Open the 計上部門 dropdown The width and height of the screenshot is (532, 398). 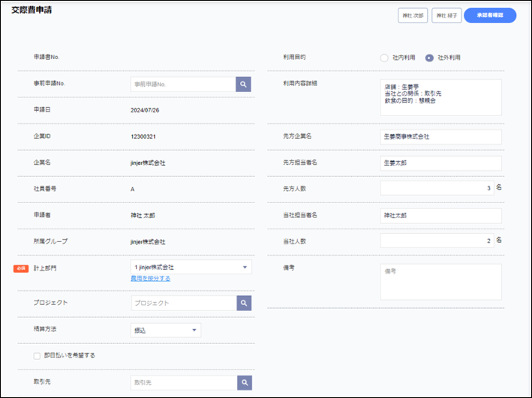click(x=191, y=267)
